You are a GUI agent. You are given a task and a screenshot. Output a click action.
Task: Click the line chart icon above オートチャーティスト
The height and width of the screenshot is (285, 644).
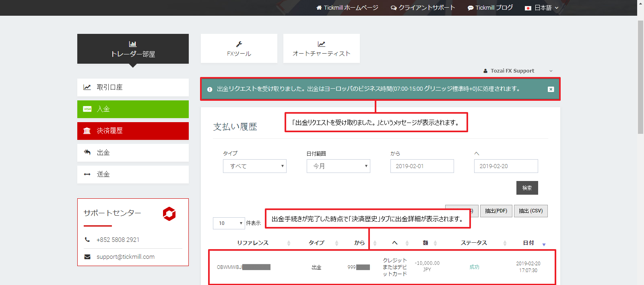pyautogui.click(x=322, y=44)
